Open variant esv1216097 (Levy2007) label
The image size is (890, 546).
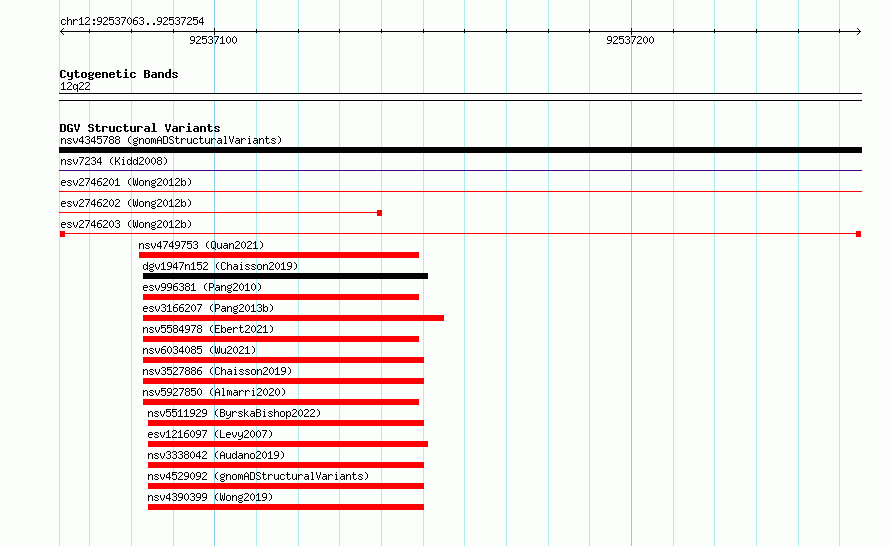point(210,434)
